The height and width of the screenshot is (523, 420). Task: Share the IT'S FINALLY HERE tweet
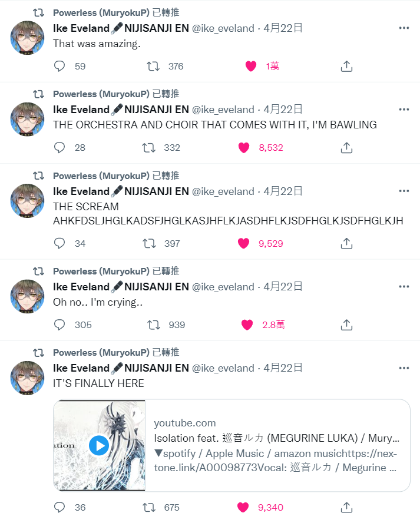click(x=346, y=507)
